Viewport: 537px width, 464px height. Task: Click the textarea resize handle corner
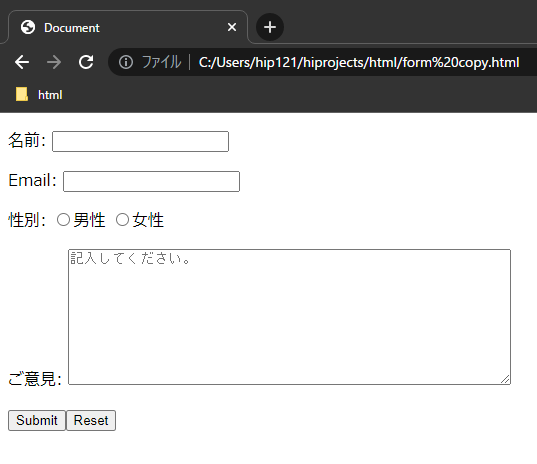[x=505, y=379]
